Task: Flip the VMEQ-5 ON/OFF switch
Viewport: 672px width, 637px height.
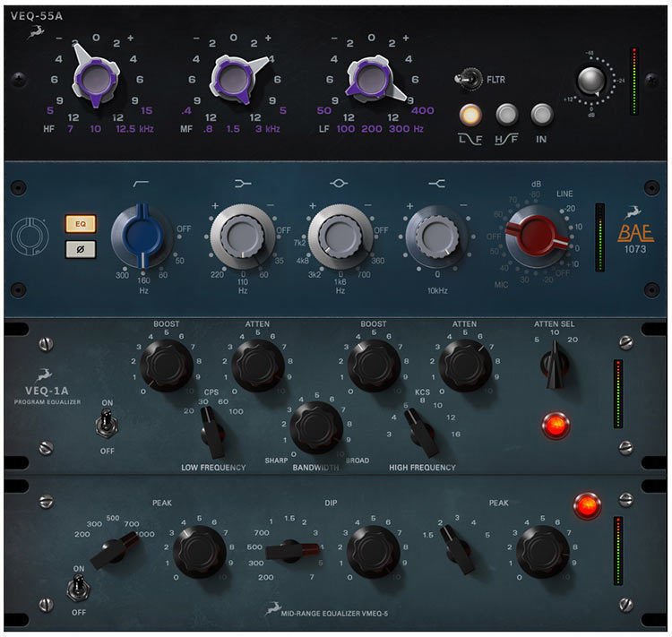Action: click(x=78, y=587)
